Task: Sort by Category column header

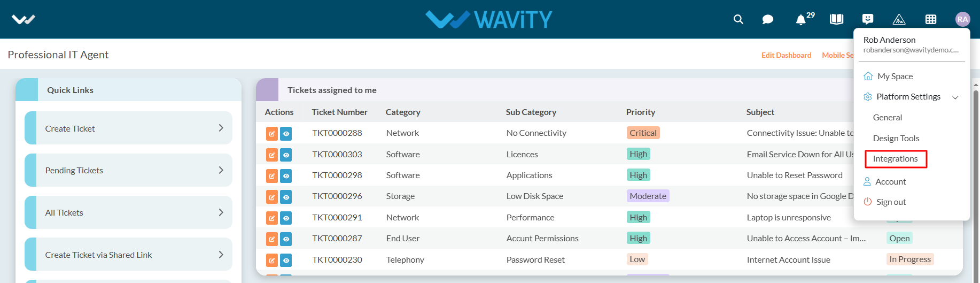Action: tap(403, 112)
